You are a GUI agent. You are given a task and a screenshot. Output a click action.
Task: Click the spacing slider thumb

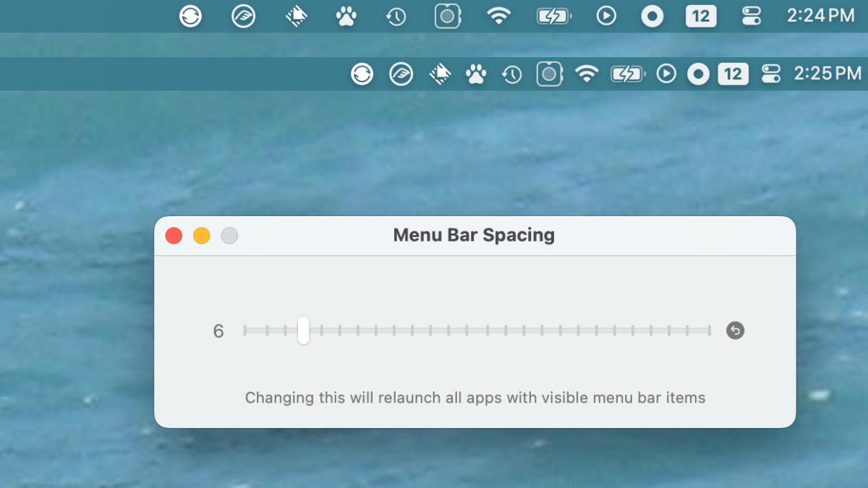303,330
